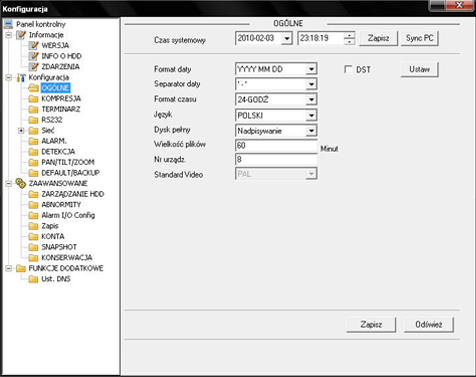
Task: Select the WERSJA tree item label
Action: (x=55, y=45)
